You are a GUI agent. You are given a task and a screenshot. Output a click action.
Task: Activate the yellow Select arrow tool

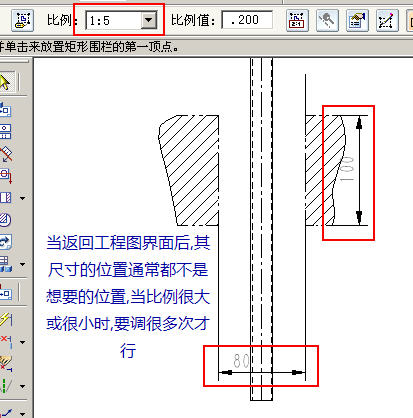tap(5, 82)
